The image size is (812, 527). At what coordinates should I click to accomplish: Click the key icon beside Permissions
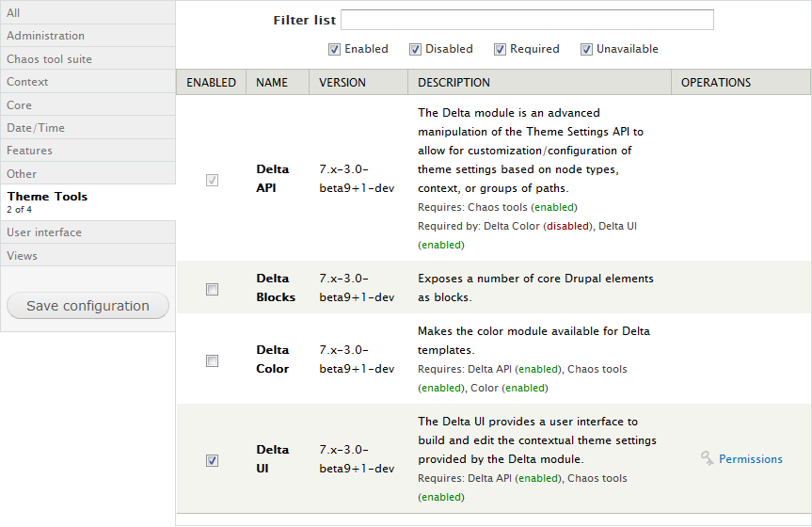tap(708, 458)
